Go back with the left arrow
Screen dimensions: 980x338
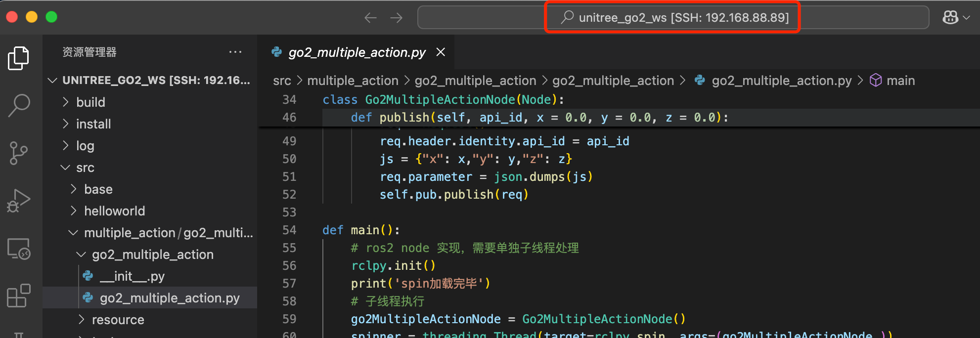tap(370, 18)
